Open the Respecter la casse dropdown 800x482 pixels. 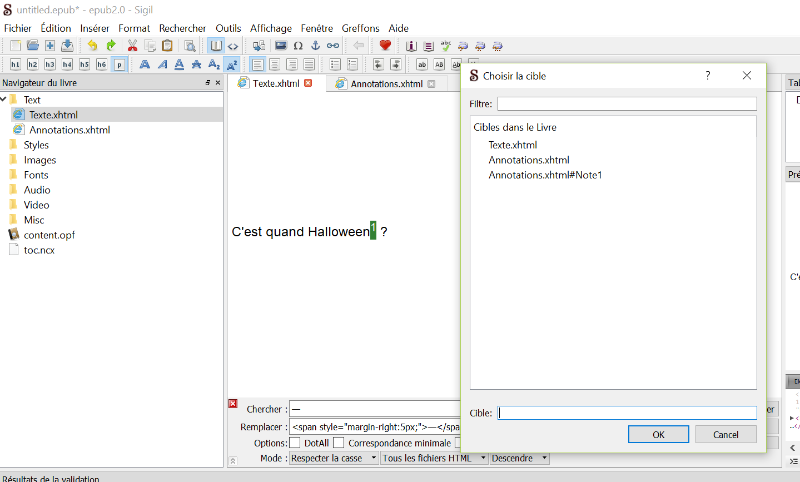333,458
